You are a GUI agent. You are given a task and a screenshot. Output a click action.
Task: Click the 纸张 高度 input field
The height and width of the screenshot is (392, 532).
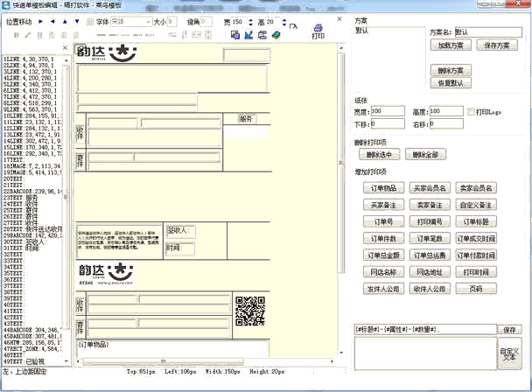[x=444, y=112]
